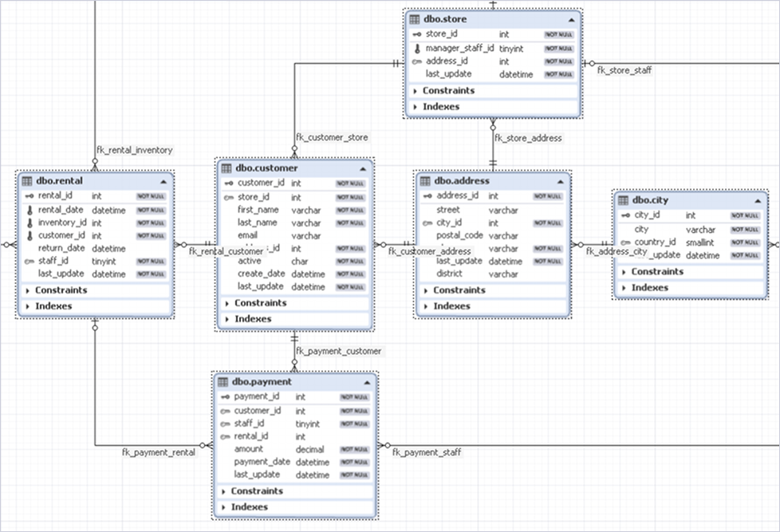This screenshot has height=532, width=780.
Task: Select the foreign key icon next to customer_id in payment
Action: pos(223,410)
